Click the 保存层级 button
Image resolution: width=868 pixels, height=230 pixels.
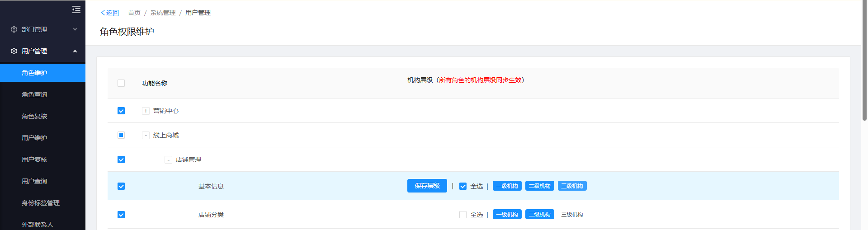pos(427,186)
